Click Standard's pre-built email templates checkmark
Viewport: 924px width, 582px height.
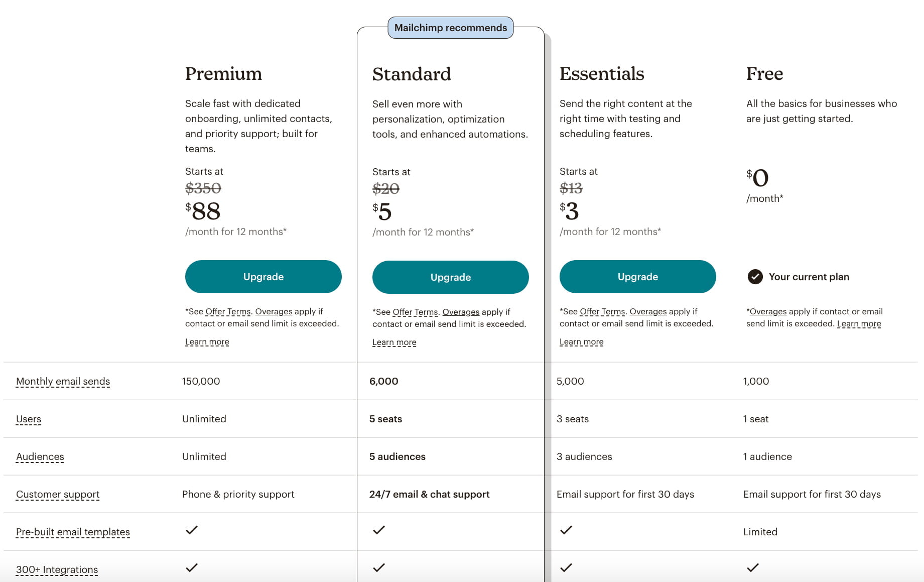pos(379,530)
